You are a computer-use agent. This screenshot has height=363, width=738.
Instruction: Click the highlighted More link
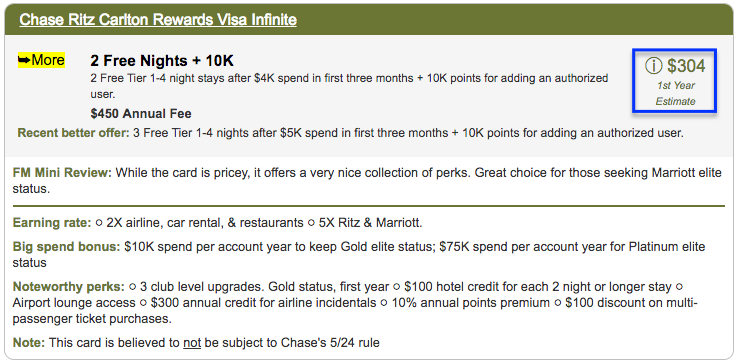tap(41, 60)
